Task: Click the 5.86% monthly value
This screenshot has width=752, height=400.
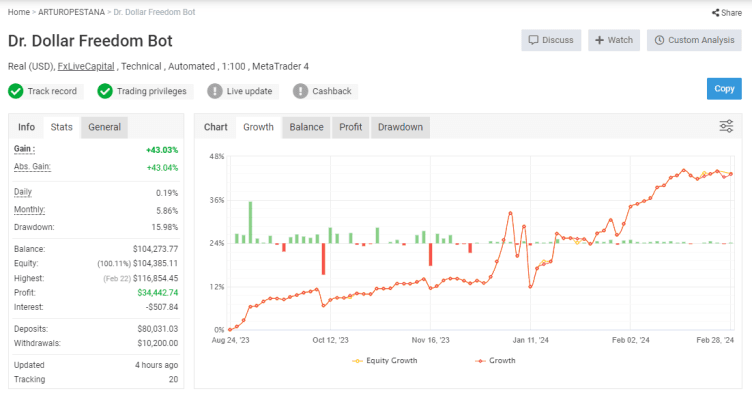Action: [x=167, y=211]
